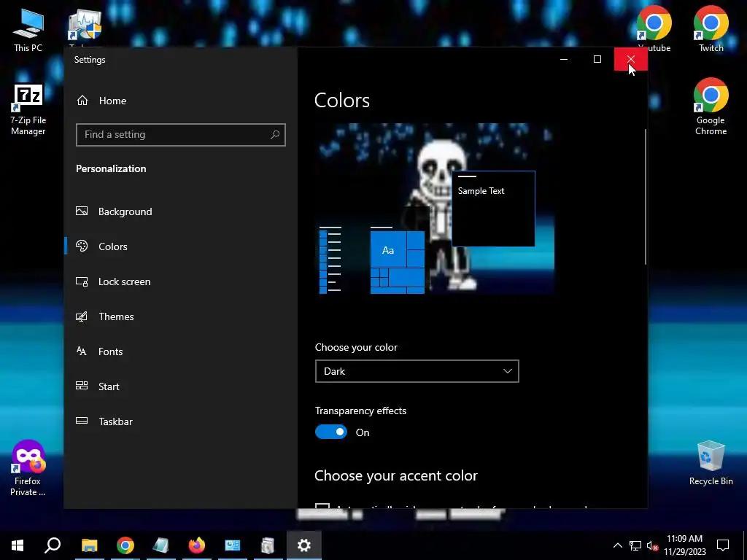Viewport: 747px width, 560px height.
Task: Go to Fonts settings page
Action: pyautogui.click(x=111, y=351)
